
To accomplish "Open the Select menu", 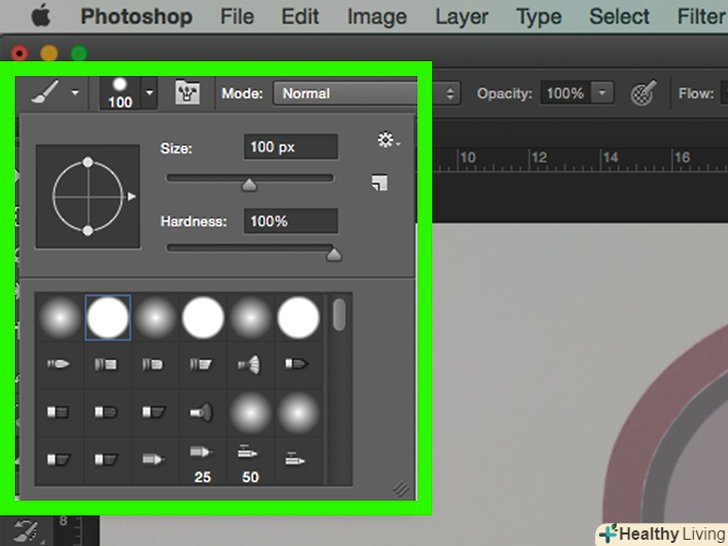I will point(619,17).
